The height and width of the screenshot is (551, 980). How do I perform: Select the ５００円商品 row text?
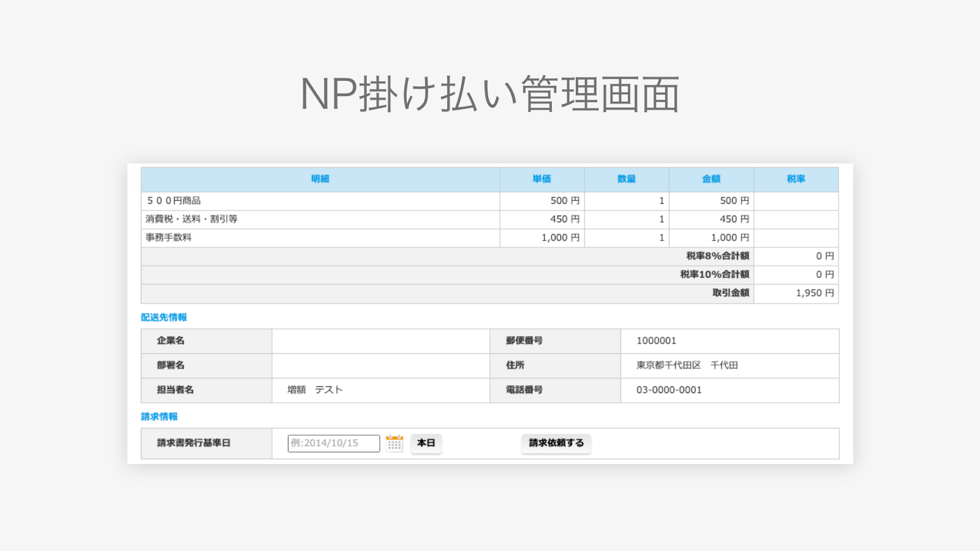pyautogui.click(x=173, y=201)
